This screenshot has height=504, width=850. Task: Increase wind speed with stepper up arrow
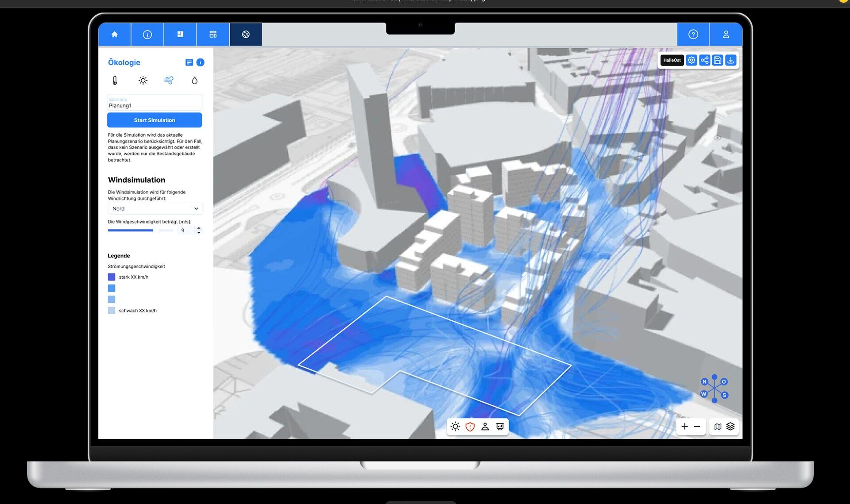point(199,228)
